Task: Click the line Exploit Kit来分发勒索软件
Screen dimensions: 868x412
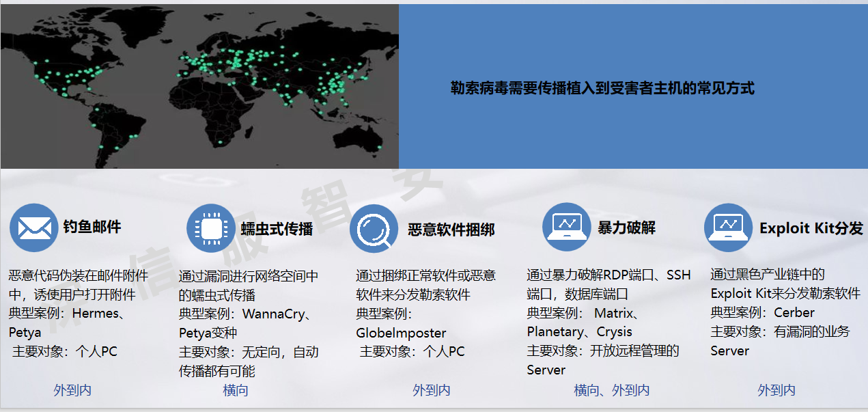Action: pos(785,293)
